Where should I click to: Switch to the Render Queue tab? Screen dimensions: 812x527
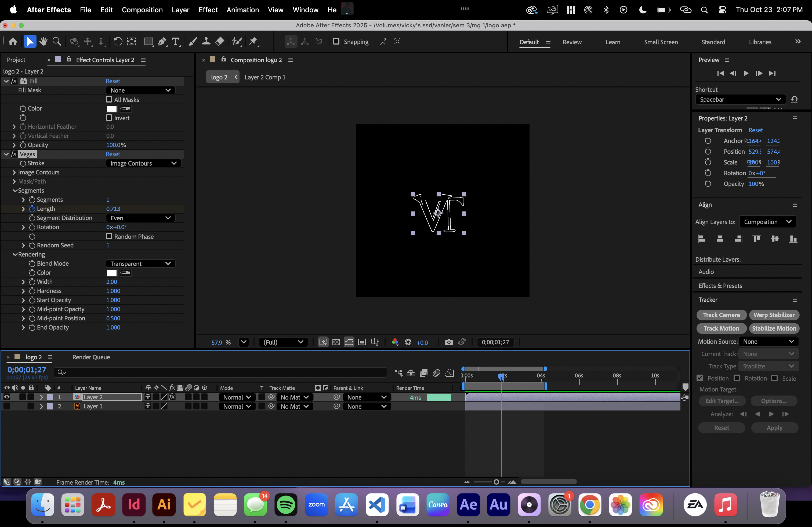tap(91, 357)
